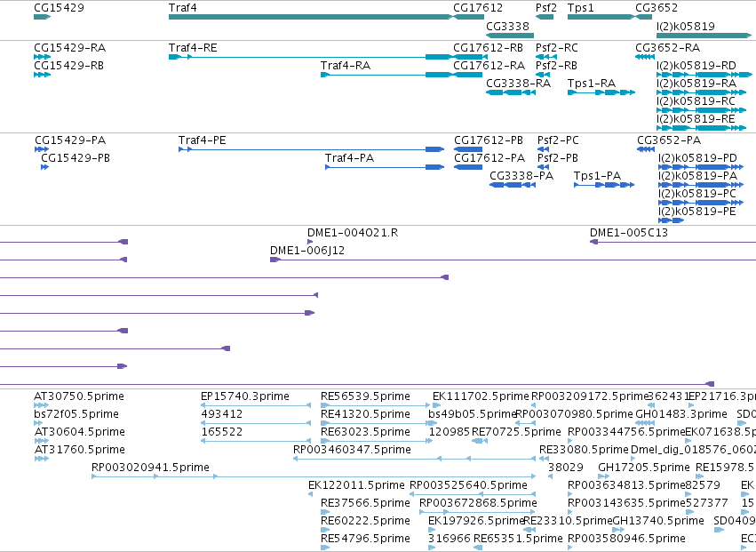Open the Traf4-PA protein feature

pyautogui.click(x=385, y=167)
